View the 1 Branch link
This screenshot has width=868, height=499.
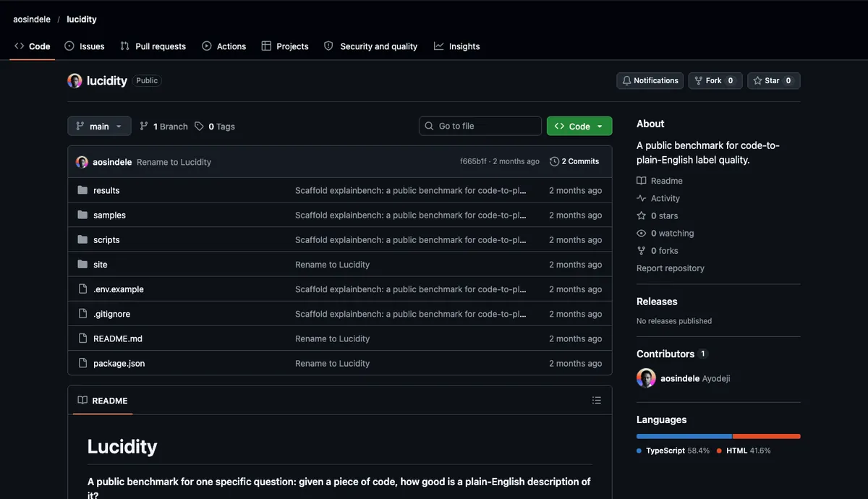click(x=163, y=127)
